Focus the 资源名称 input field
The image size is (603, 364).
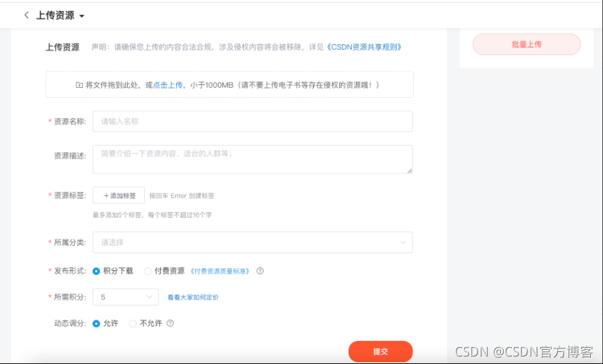pos(252,122)
